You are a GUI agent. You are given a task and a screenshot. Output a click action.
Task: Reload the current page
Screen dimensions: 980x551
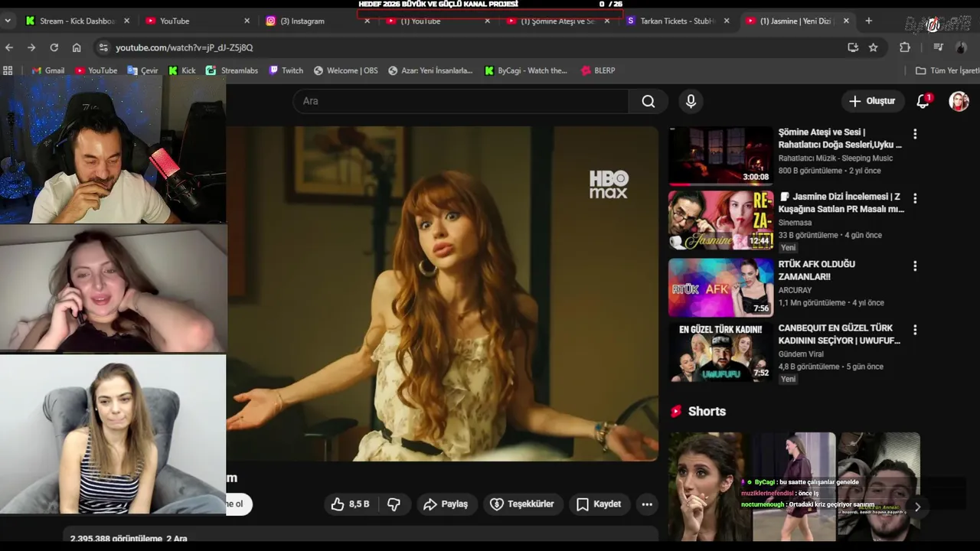54,47
